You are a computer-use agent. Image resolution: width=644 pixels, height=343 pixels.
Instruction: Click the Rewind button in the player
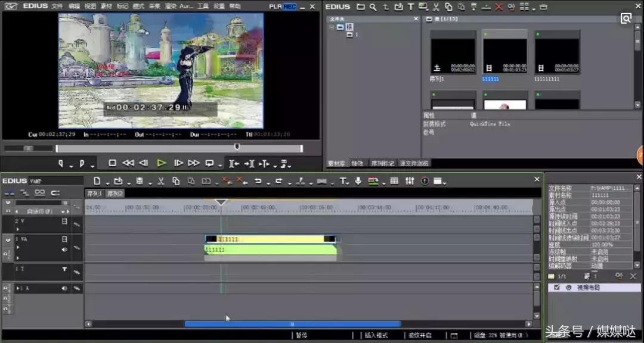click(128, 163)
